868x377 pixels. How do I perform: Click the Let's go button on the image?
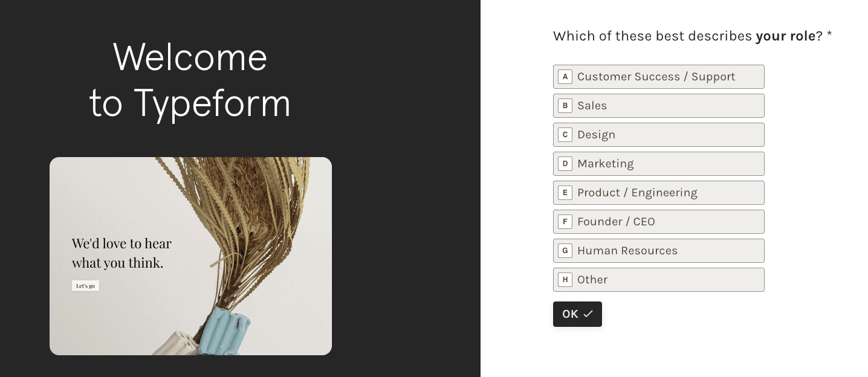click(x=85, y=285)
